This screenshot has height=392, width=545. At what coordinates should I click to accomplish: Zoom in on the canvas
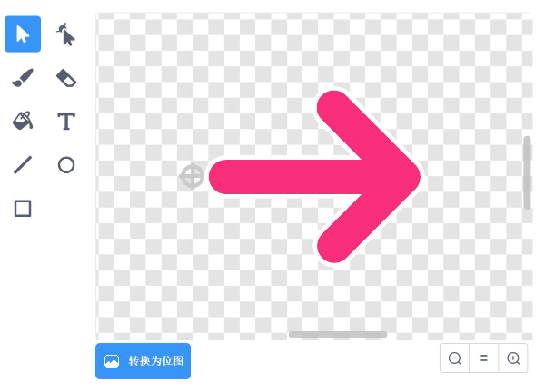click(x=513, y=358)
